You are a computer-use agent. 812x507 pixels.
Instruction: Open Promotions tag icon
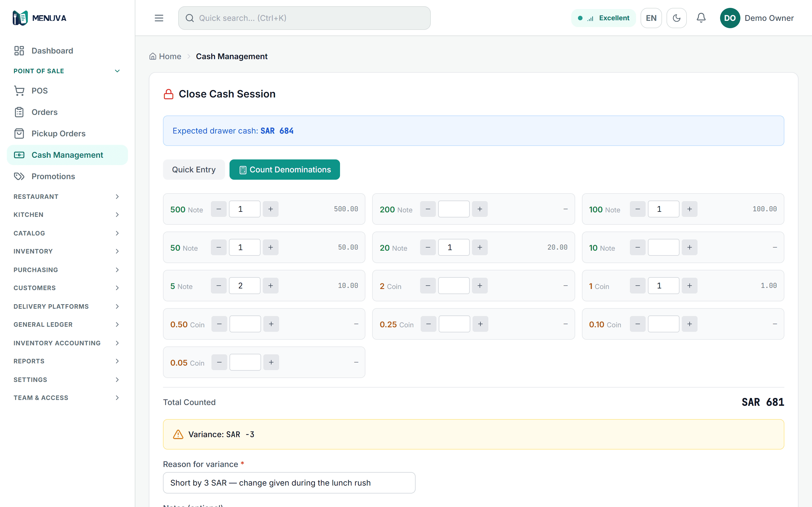click(x=19, y=176)
